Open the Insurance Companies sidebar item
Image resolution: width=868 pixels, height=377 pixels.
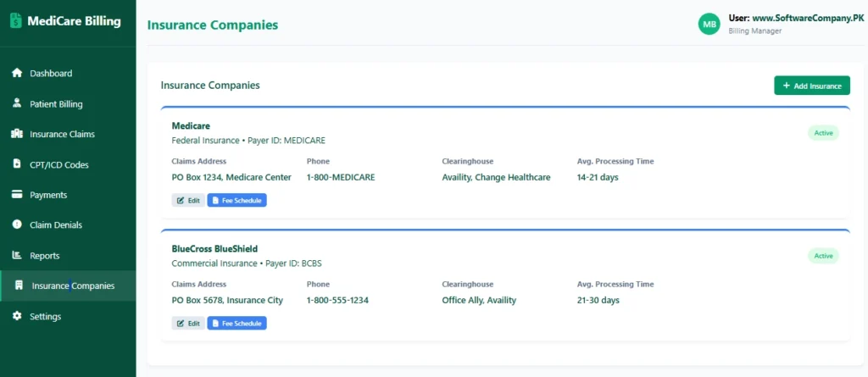click(72, 286)
